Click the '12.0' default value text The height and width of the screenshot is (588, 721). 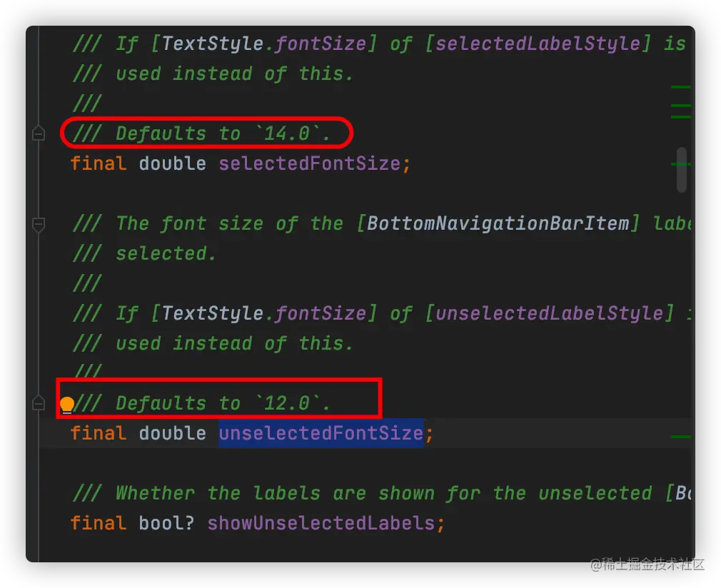point(288,403)
